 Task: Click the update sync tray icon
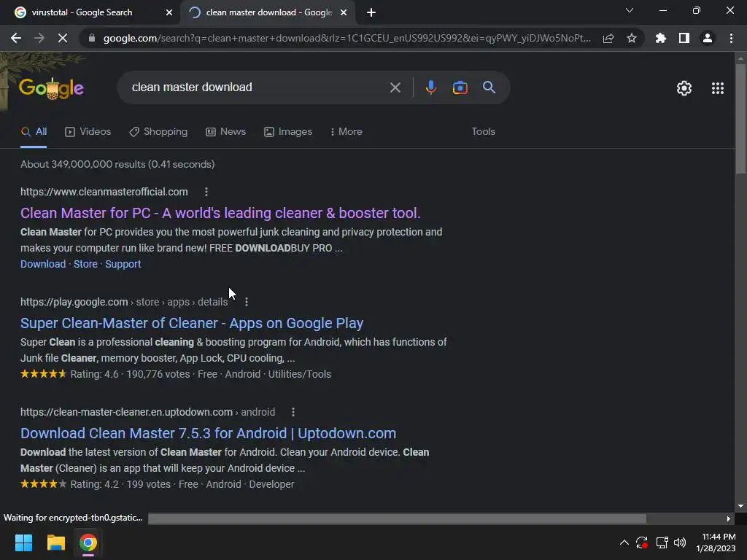pos(642,542)
